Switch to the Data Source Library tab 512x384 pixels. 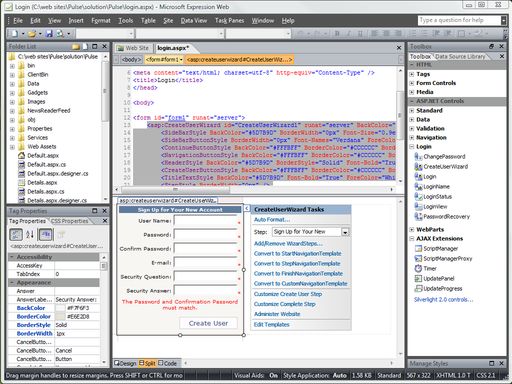click(x=460, y=56)
